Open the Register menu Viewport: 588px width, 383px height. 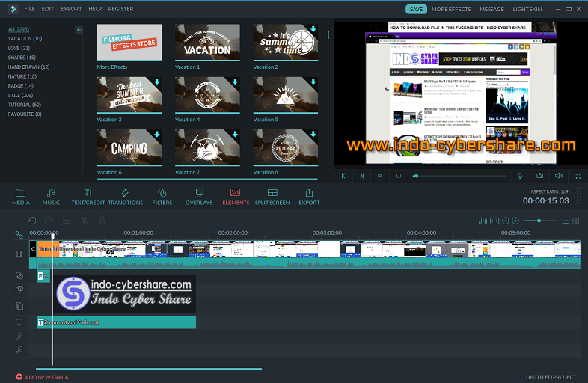[x=120, y=9]
